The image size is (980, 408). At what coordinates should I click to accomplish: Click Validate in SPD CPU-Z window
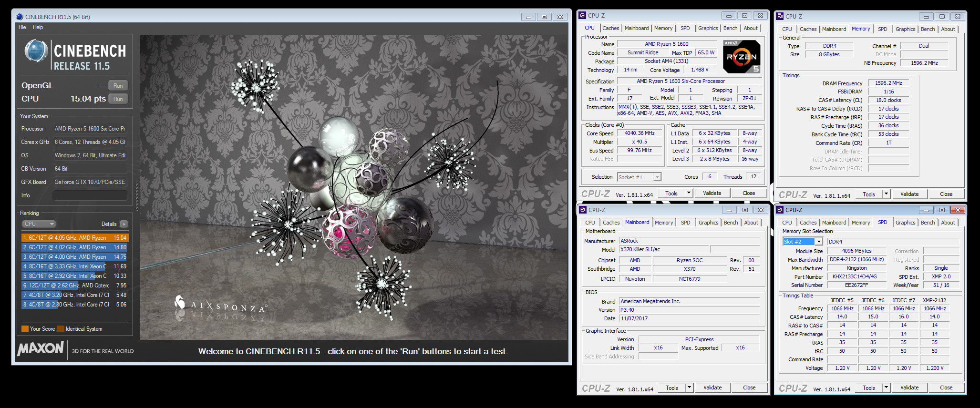click(x=909, y=388)
